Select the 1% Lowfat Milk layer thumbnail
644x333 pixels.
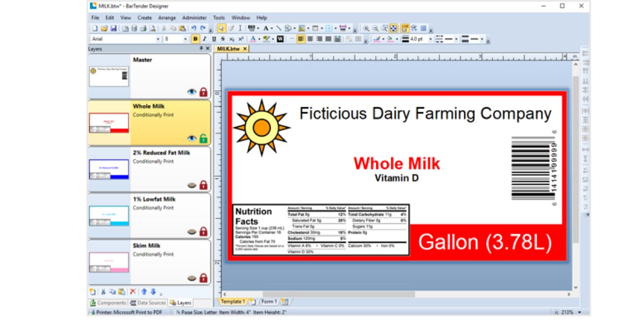109,215
